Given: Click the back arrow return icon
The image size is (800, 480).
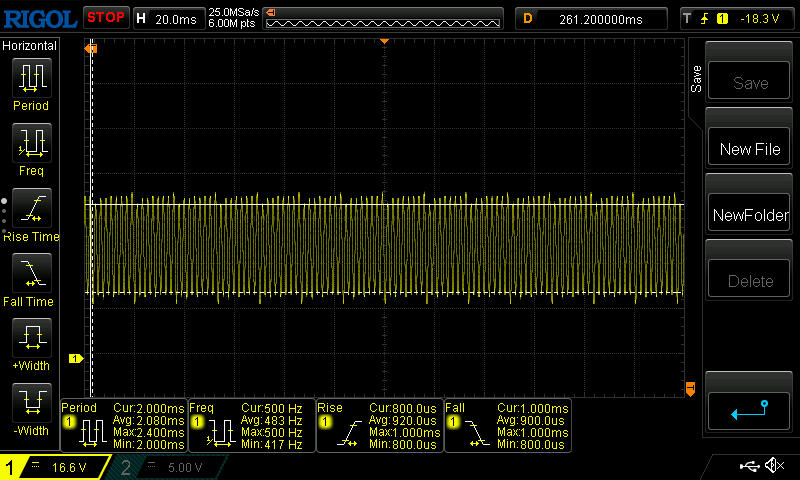Looking at the screenshot, I should click(749, 409).
